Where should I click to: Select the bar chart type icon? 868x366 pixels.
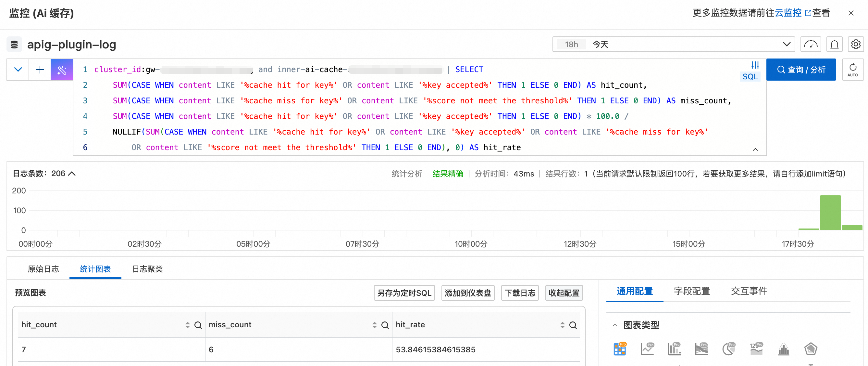(674, 349)
